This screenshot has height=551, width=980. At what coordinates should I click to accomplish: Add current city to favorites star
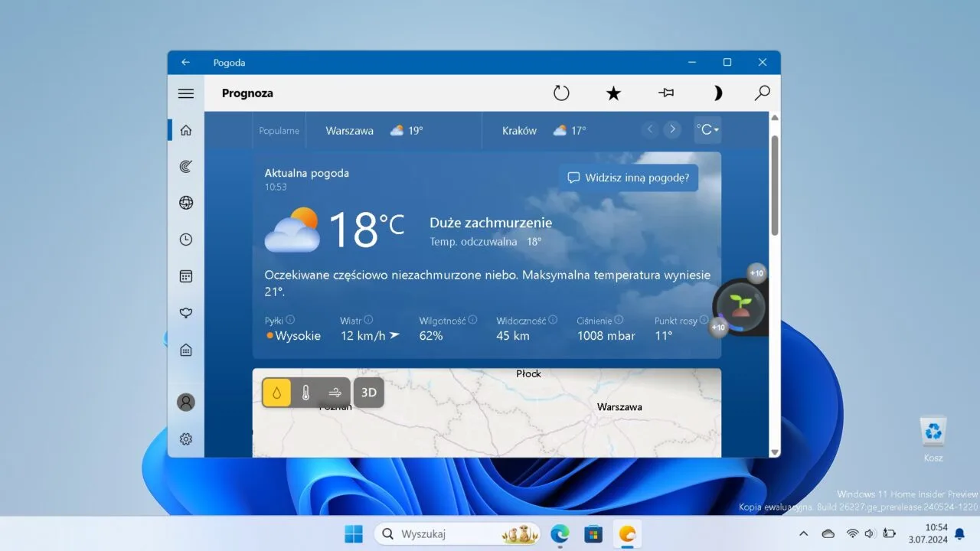[613, 93]
